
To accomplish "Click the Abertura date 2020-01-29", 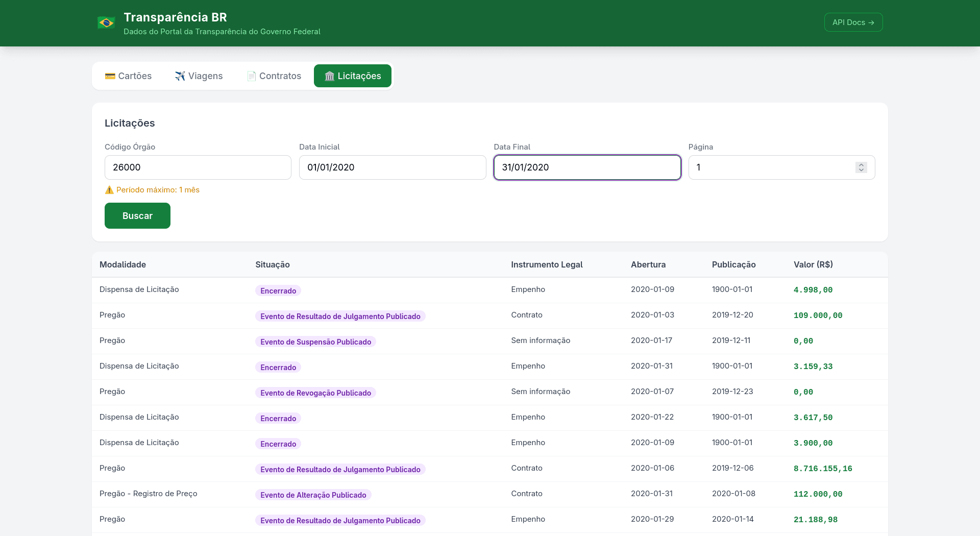I will pyautogui.click(x=652, y=519).
